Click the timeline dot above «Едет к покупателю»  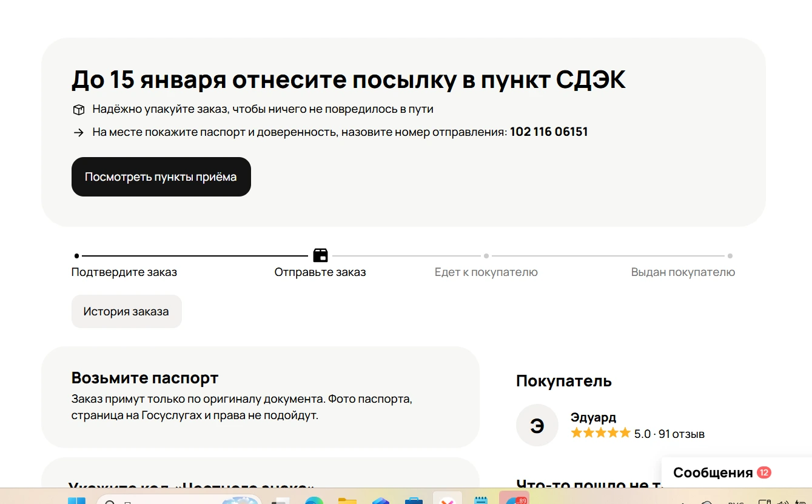point(486,256)
